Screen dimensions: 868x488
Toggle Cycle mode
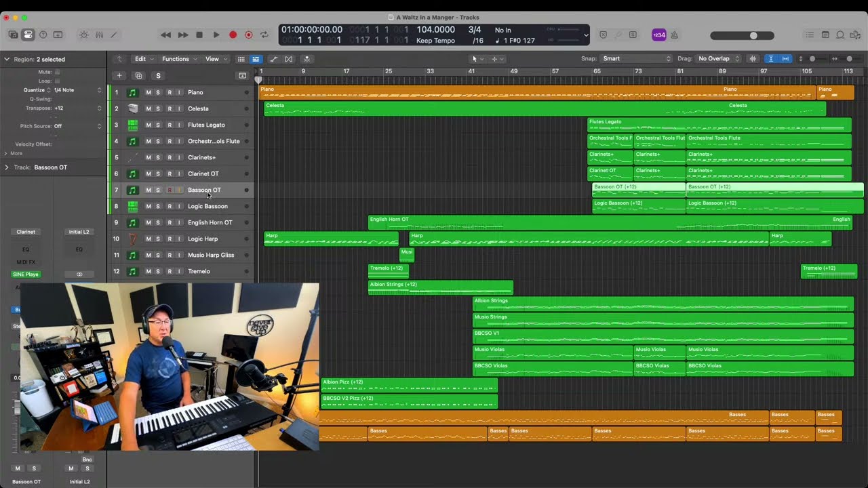264,35
